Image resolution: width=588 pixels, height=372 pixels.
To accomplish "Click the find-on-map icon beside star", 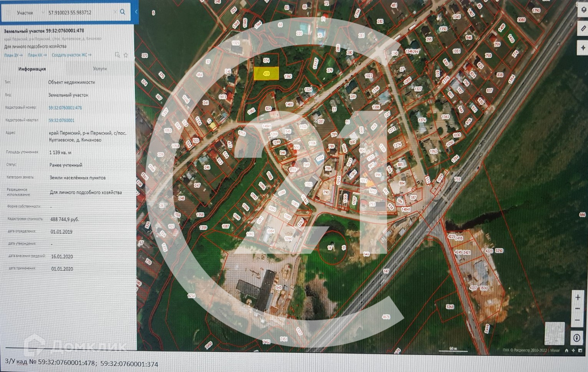I will (x=118, y=55).
